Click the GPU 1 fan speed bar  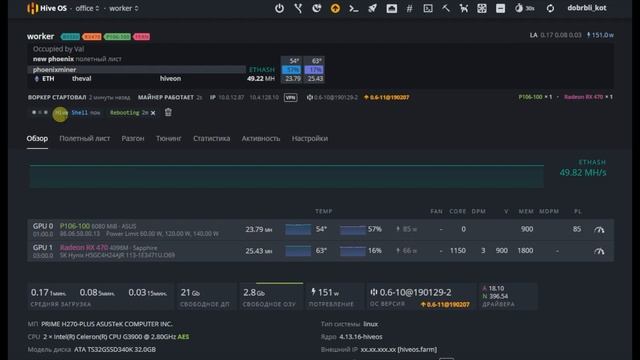click(x=353, y=251)
